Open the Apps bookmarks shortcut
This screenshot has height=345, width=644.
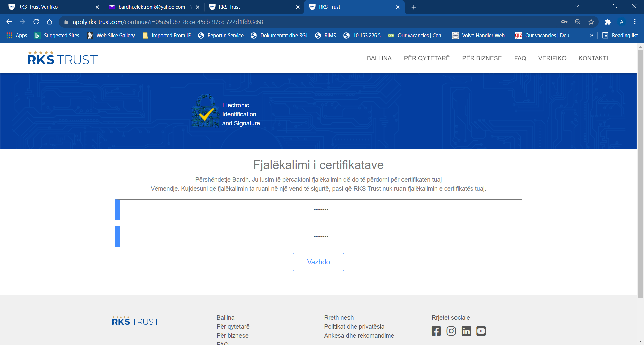(x=17, y=36)
